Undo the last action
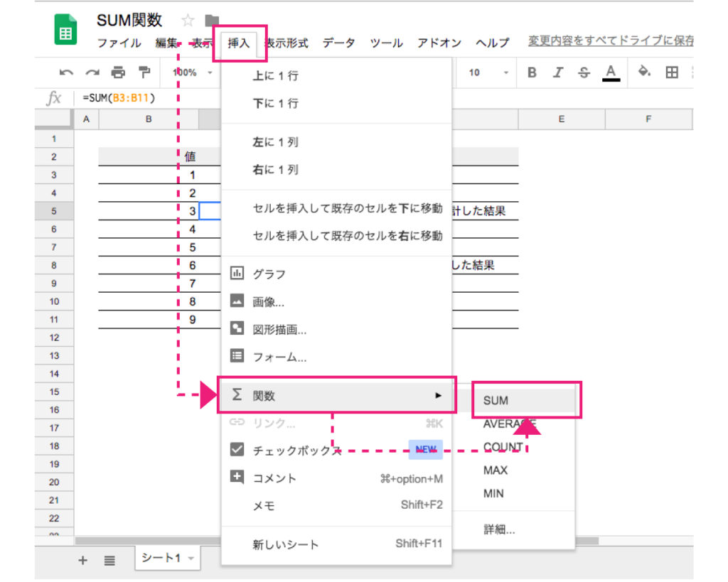 65,72
